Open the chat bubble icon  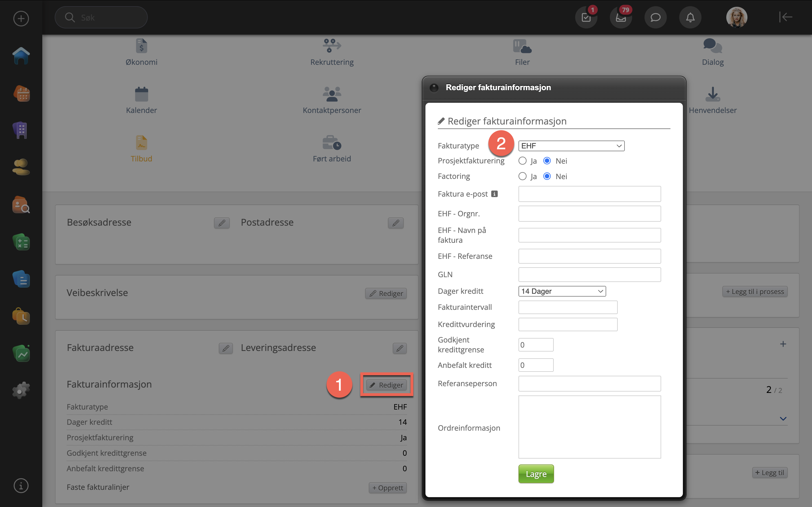click(x=655, y=17)
